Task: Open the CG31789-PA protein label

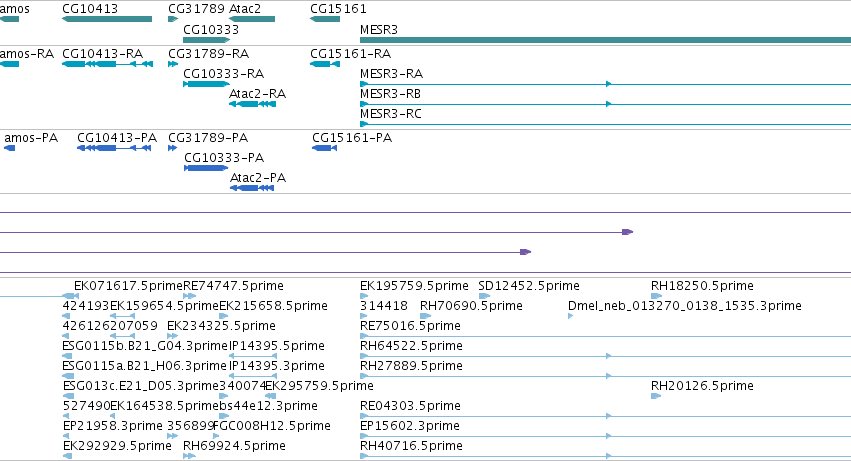Action: (208, 138)
